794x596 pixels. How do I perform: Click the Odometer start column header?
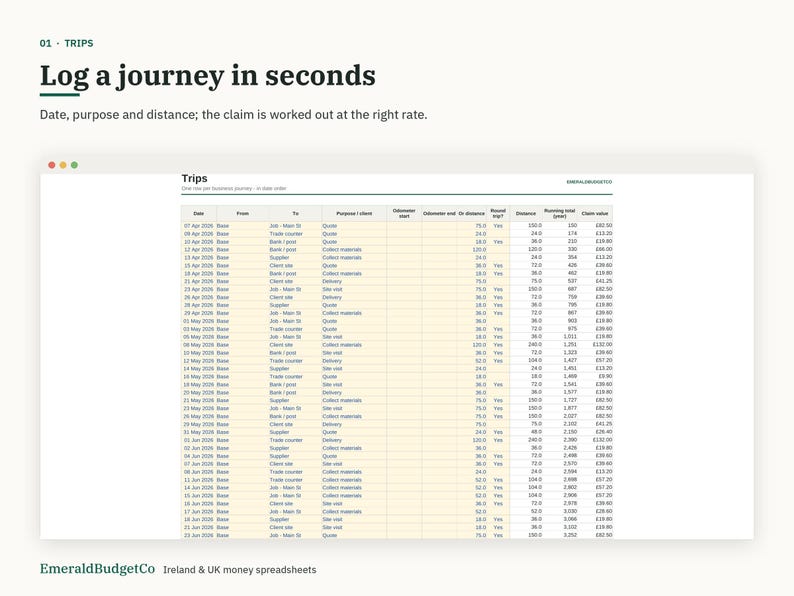404,214
